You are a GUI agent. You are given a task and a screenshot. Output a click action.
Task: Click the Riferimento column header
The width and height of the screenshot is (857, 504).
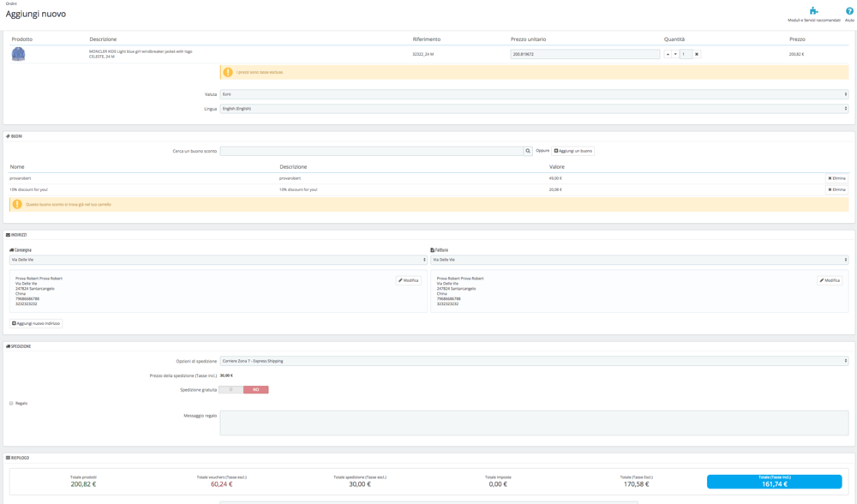pyautogui.click(x=426, y=39)
